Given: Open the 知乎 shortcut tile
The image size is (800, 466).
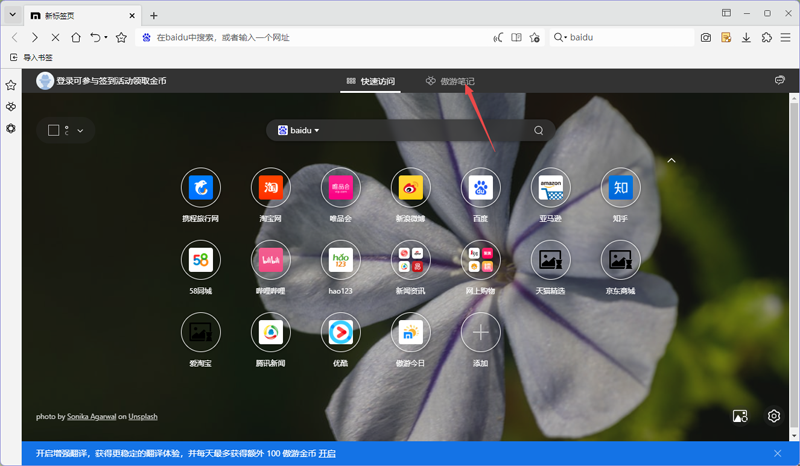Looking at the screenshot, I should tap(620, 188).
